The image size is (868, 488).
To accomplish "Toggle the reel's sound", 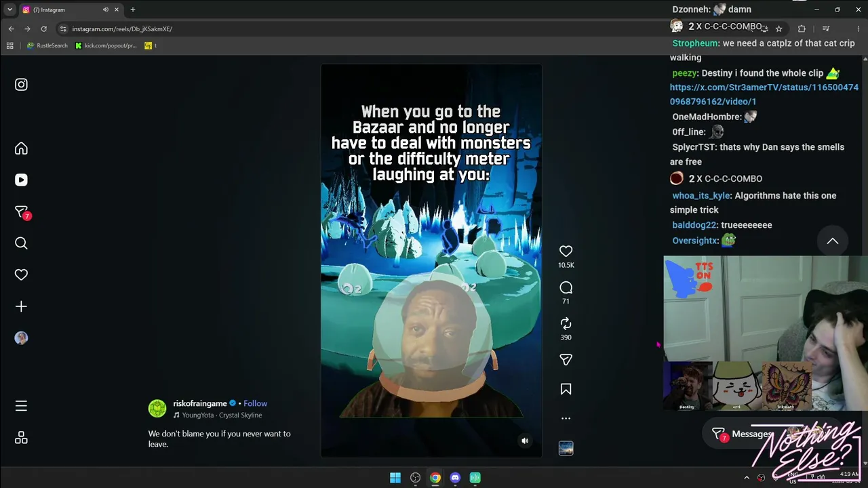I will (524, 441).
